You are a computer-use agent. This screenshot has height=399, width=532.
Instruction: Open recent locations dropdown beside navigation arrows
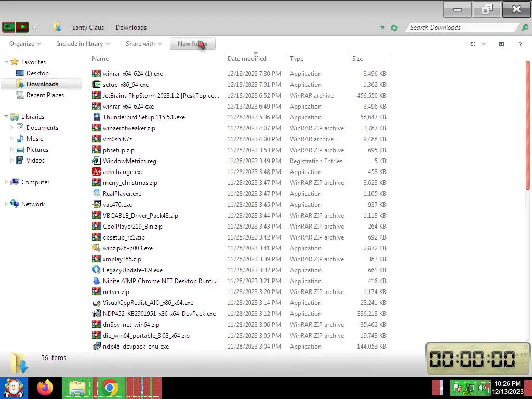(34, 28)
